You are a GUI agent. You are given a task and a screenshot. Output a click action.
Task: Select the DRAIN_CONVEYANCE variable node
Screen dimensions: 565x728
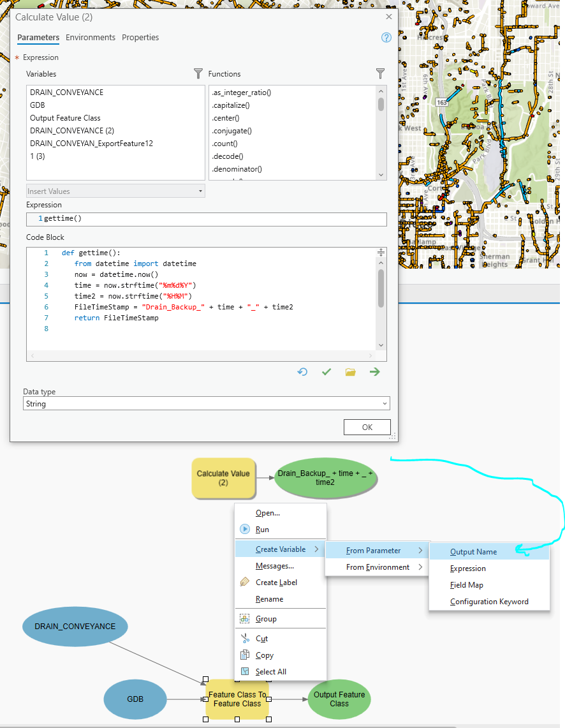point(75,627)
